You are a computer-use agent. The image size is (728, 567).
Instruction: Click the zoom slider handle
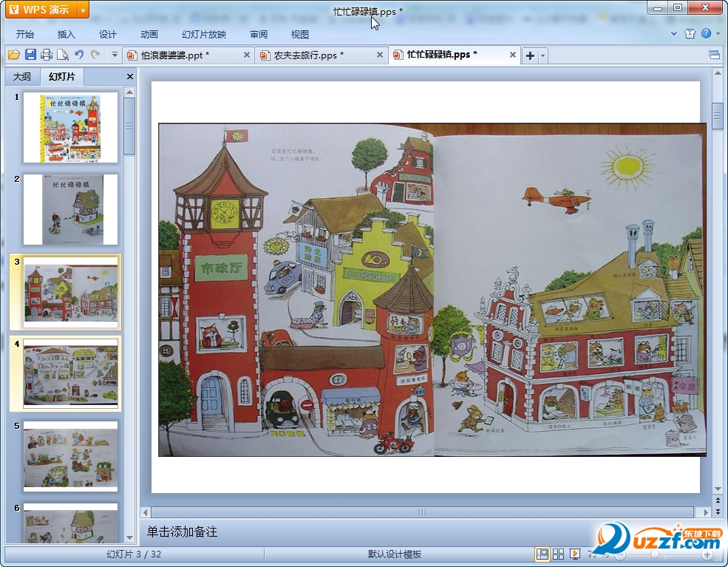pyautogui.click(x=655, y=554)
